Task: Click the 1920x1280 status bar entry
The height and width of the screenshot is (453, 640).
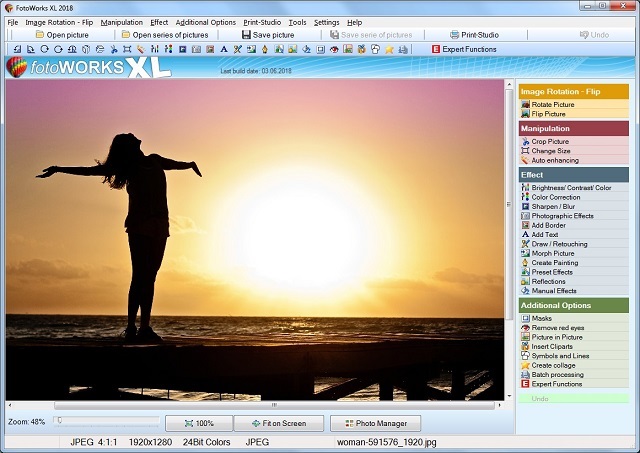Action: 150,442
